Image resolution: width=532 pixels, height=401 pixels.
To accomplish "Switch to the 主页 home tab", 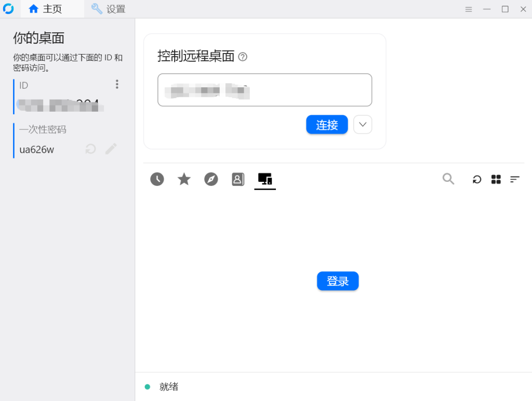I will click(x=45, y=9).
